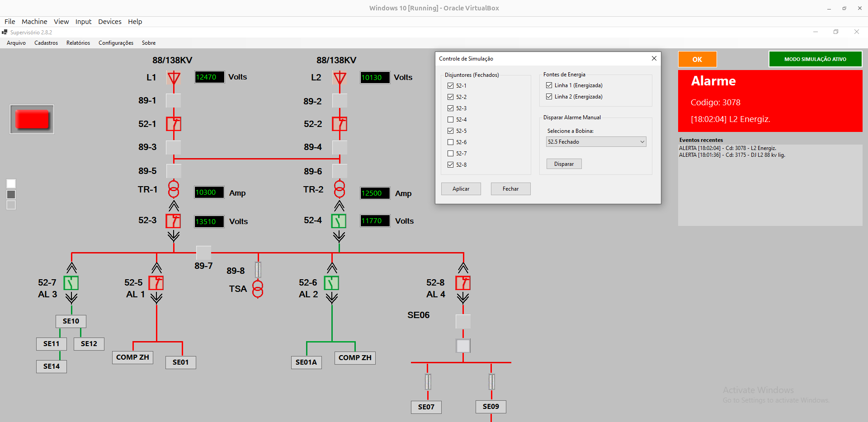Screen dimensions: 868x422
Task: Open the VirtualBox Machine menu
Action: click(x=34, y=22)
